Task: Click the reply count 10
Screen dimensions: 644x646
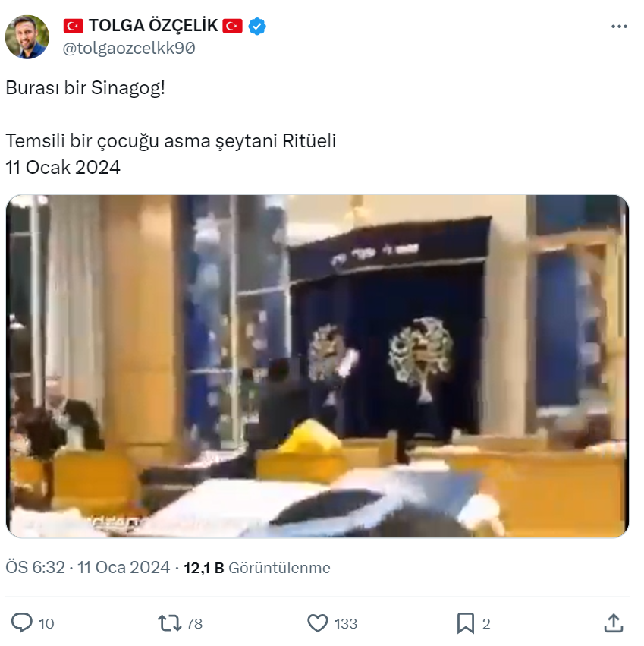Action: click(x=46, y=624)
